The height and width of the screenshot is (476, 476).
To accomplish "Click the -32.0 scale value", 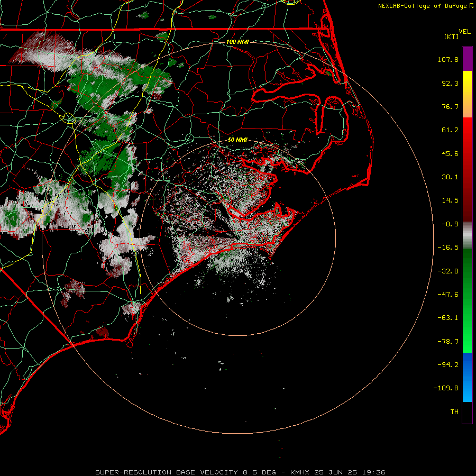I will [x=448, y=271].
